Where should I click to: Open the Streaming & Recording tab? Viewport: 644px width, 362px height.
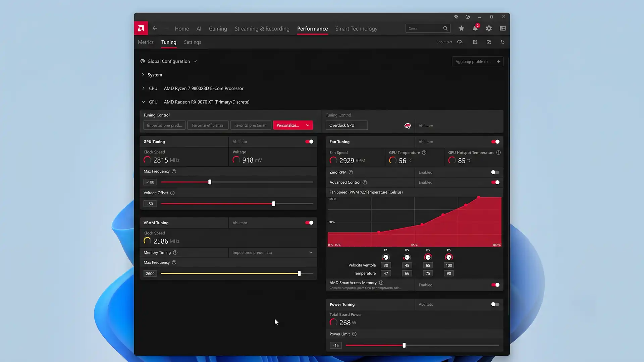pos(262,29)
